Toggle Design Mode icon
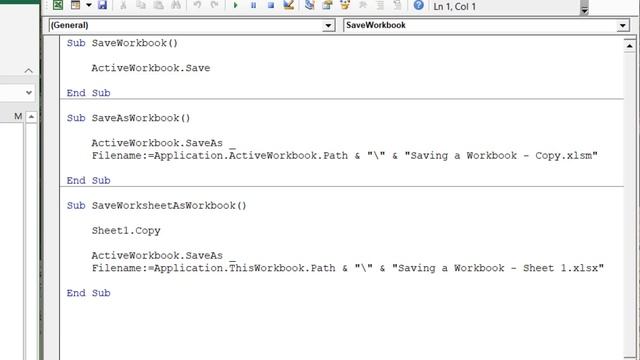The height and width of the screenshot is (360, 640). click(289, 5)
